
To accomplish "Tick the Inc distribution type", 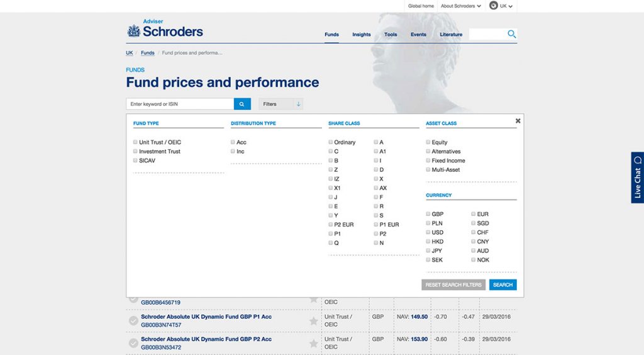I will (233, 151).
